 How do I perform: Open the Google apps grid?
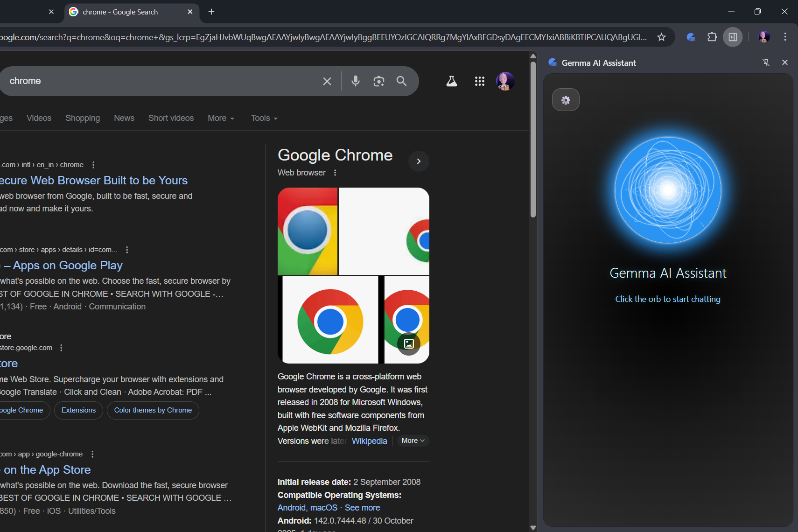click(480, 81)
